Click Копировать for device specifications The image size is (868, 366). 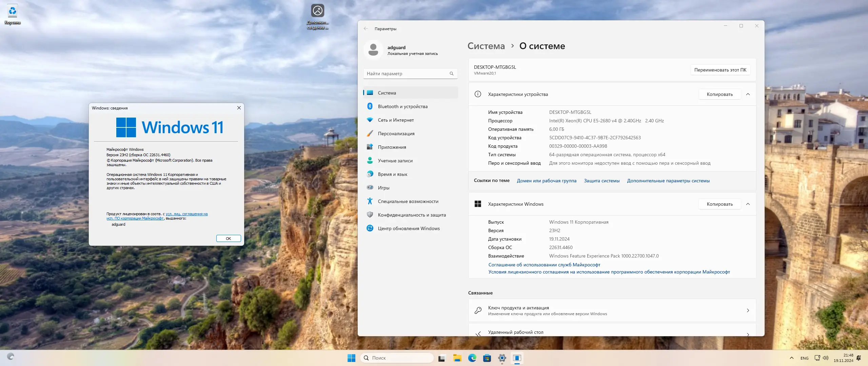(x=719, y=94)
